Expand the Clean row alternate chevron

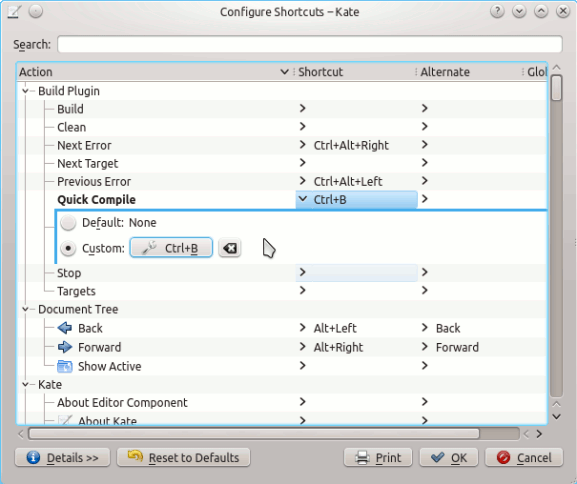425,127
